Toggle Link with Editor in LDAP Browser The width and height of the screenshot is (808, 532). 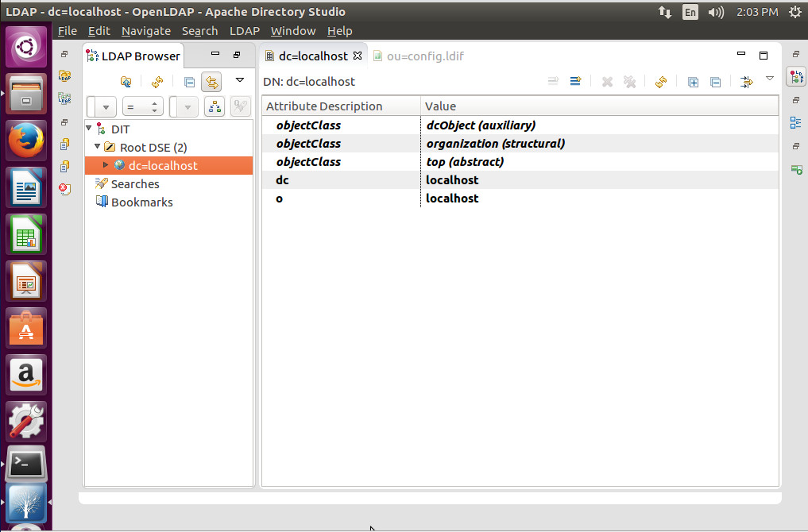coord(212,81)
